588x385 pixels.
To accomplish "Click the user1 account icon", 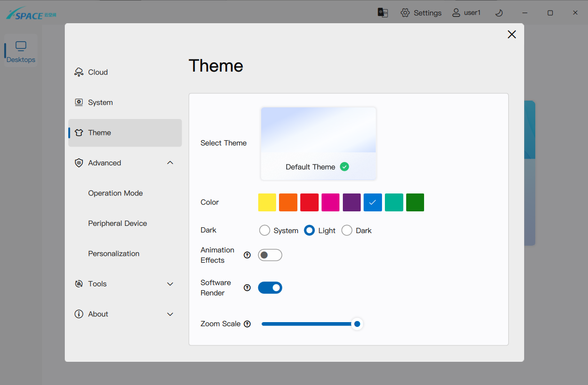I will tap(456, 13).
